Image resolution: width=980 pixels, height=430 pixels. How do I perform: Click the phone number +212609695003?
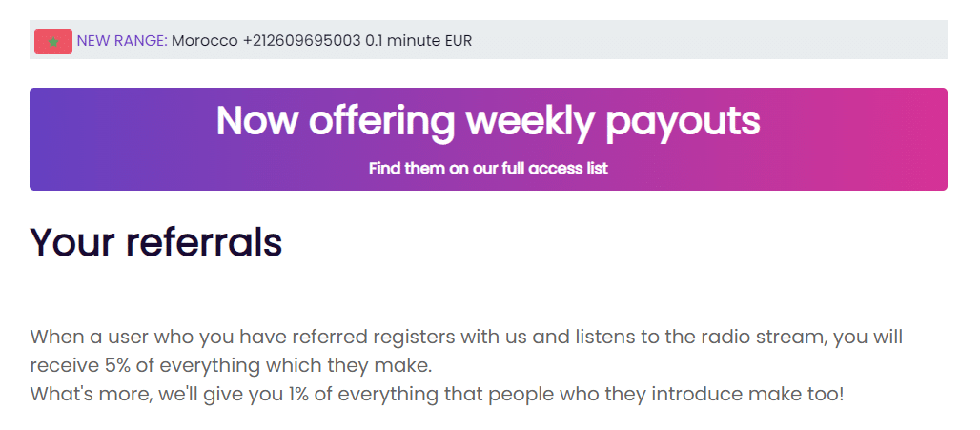[302, 41]
